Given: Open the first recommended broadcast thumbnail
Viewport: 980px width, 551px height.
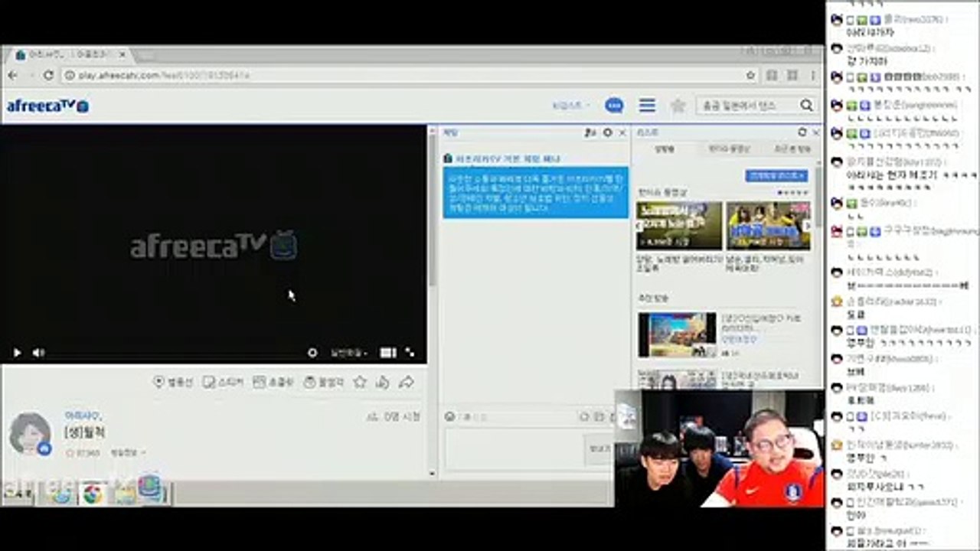Looking at the screenshot, I should pyautogui.click(x=677, y=334).
